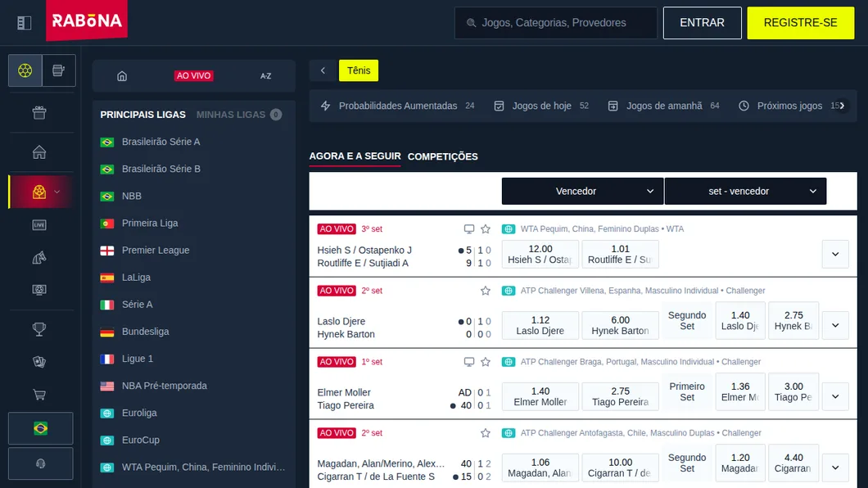Open Próximos jogos filter
The width and height of the screenshot is (868, 488).
click(789, 106)
